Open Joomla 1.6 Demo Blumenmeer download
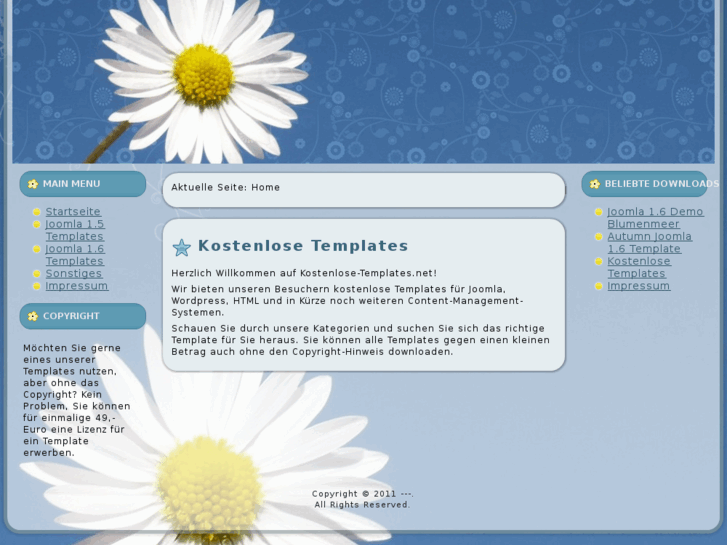Screen dimensions: 727x545 pyautogui.click(x=655, y=218)
